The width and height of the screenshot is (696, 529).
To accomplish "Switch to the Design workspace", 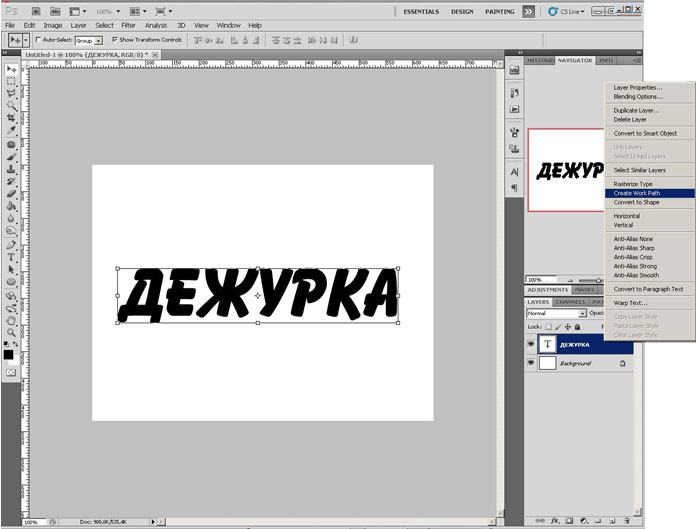I will click(462, 10).
